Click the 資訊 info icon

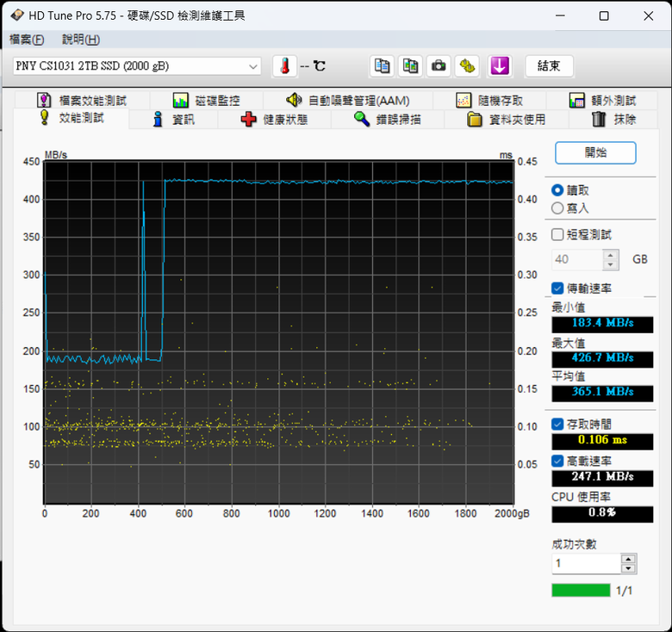coord(159,120)
